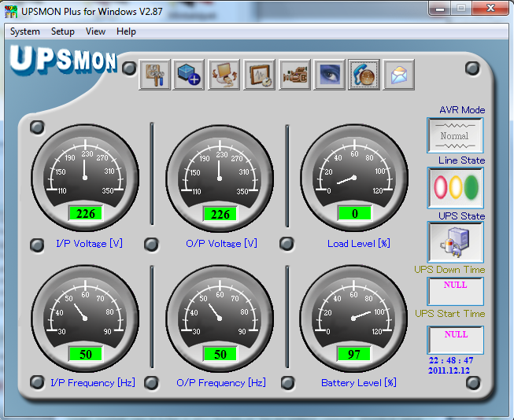The image size is (514, 420).
Task: Click the I/P Voltage [V] label
Action: coord(89,243)
